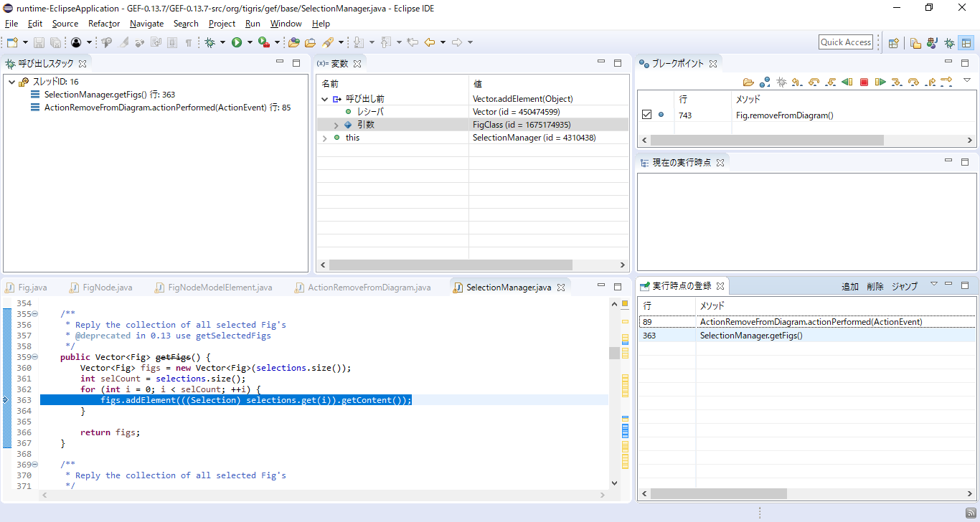Viewport: 980px width, 522px height.
Task: Expand the 引数 variable node
Action: pos(336,125)
